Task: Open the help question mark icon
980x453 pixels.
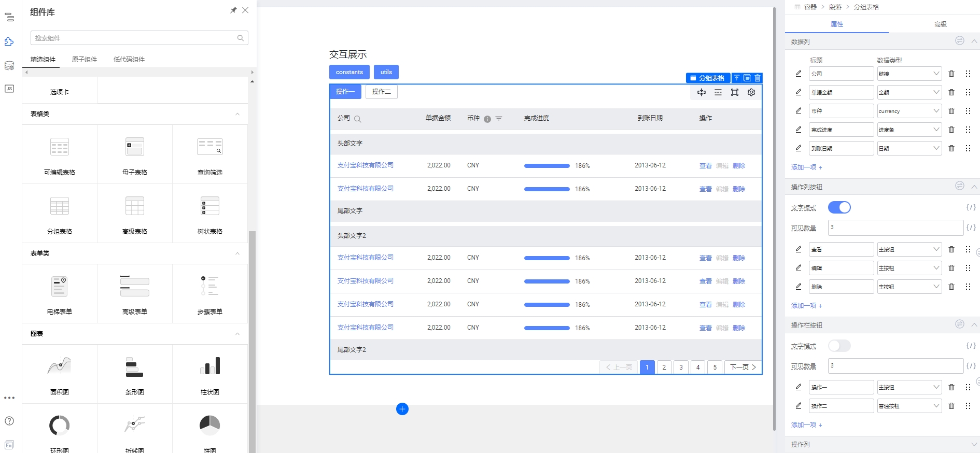Action: pyautogui.click(x=9, y=421)
